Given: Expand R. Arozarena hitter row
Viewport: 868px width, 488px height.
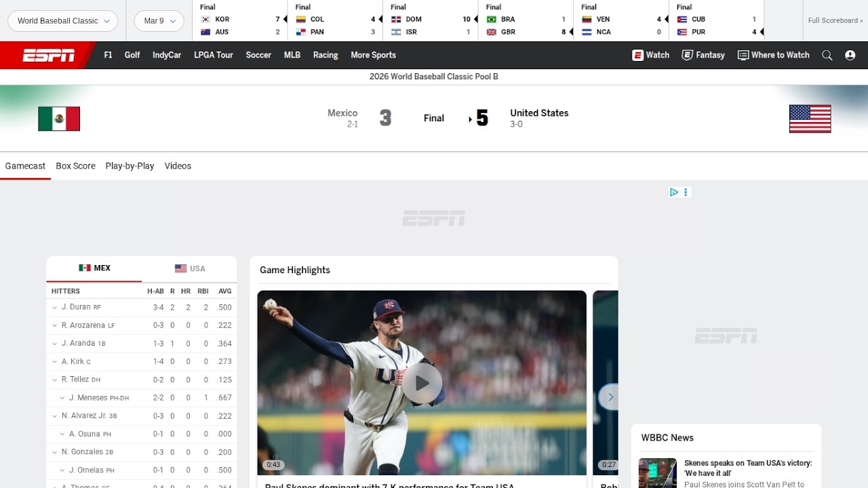Looking at the screenshot, I should [55, 325].
